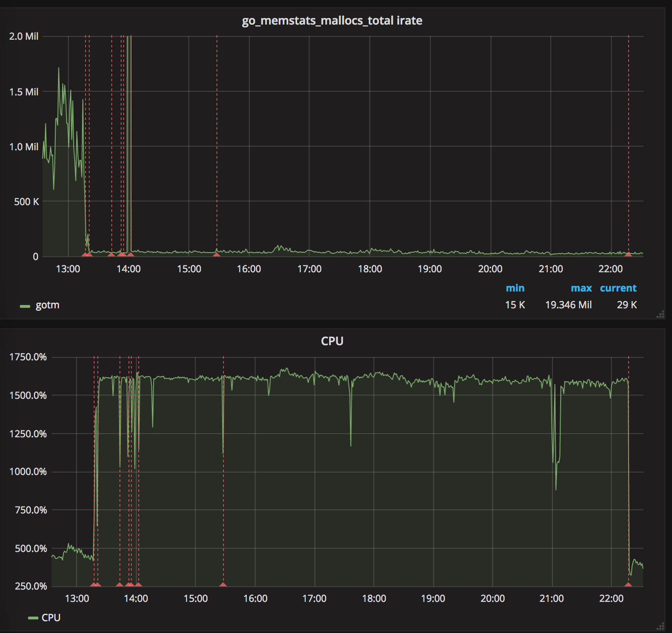Open the CPU panel title menu
Image resolution: width=672 pixels, height=633 pixels.
tap(332, 340)
